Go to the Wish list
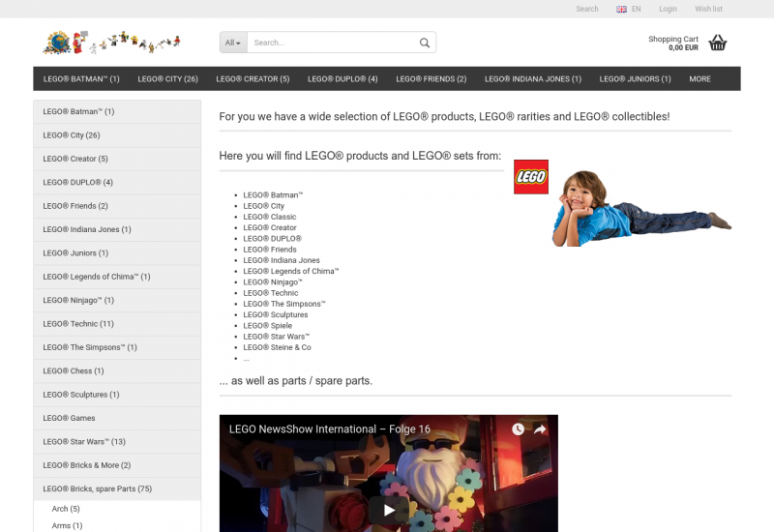 pos(708,9)
